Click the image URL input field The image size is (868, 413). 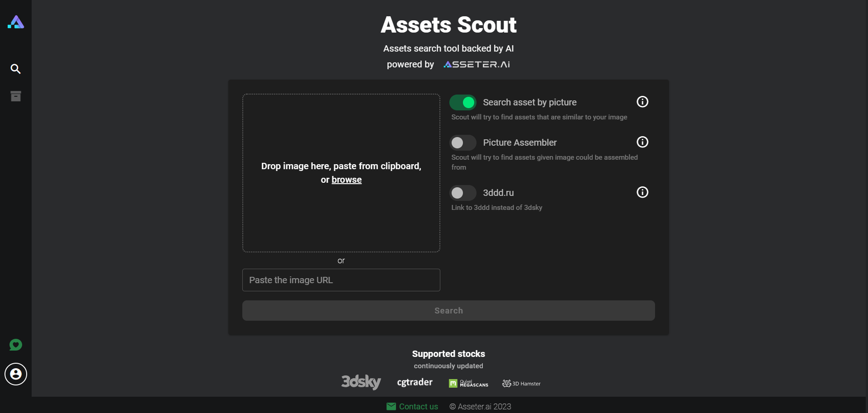pos(341,280)
